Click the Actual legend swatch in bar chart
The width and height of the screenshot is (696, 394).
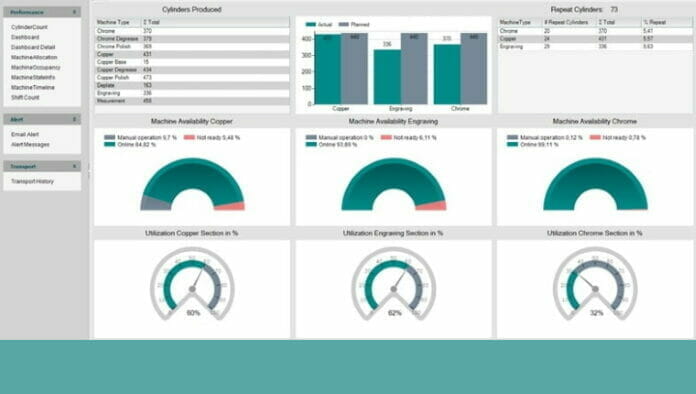310,24
